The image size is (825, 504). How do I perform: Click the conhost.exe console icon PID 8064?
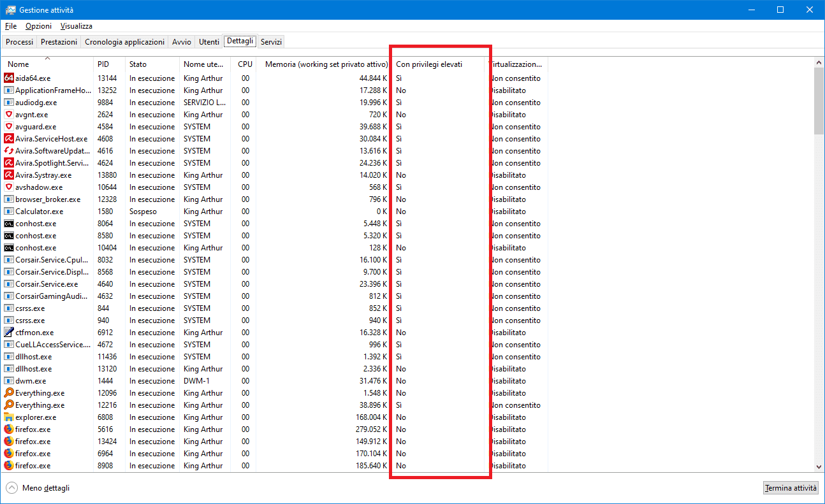[9, 224]
